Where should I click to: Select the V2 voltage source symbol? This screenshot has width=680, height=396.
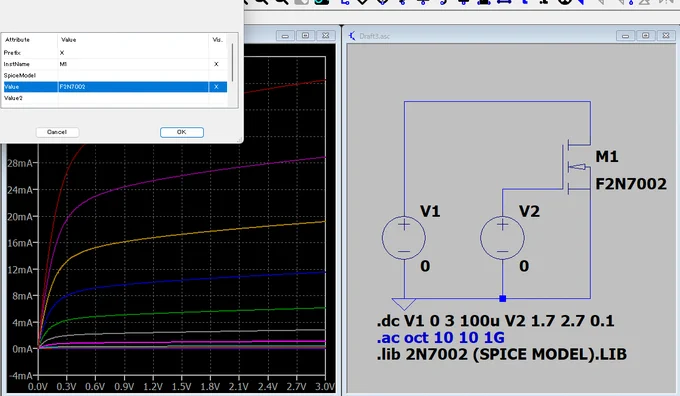point(502,238)
